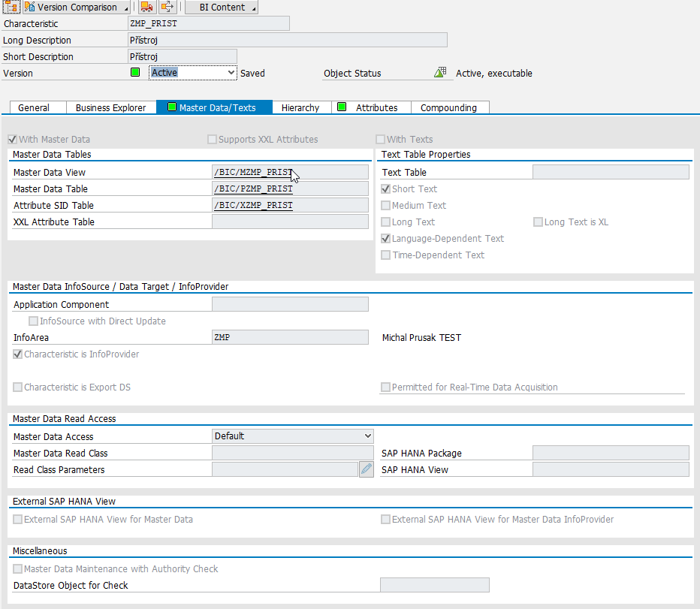The image size is (700, 609).
Task: Switch to the Hierarchy tab
Action: tap(300, 107)
